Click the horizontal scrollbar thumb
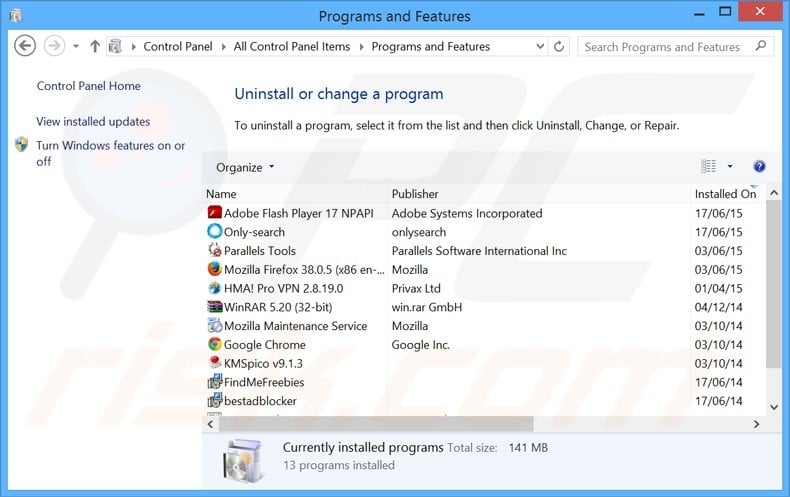The image size is (790, 497). [376, 424]
